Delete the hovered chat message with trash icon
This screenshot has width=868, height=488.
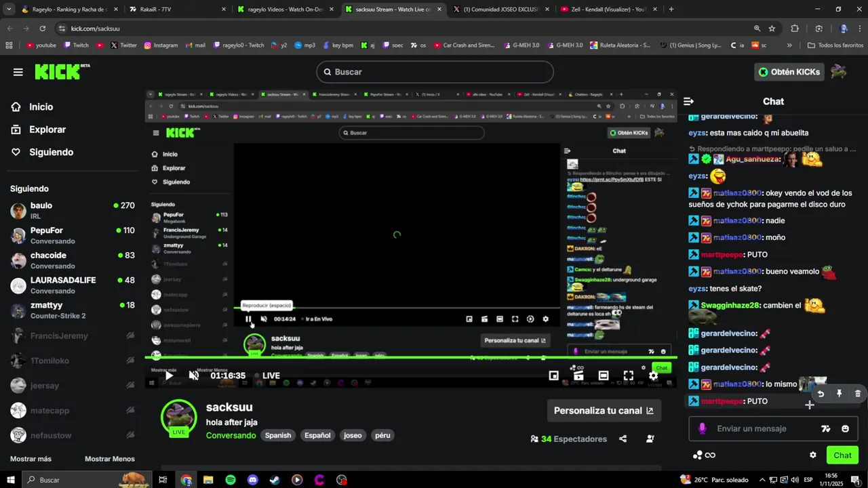click(x=857, y=394)
